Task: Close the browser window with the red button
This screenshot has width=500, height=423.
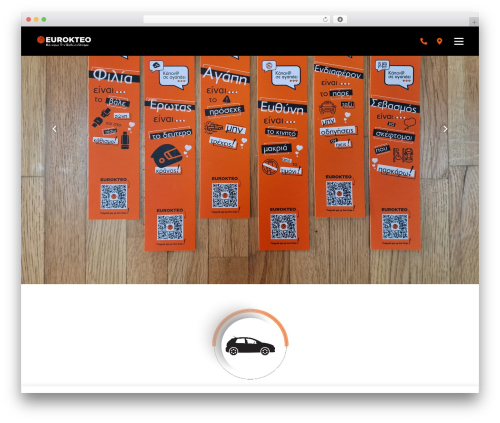Action: click(x=29, y=19)
